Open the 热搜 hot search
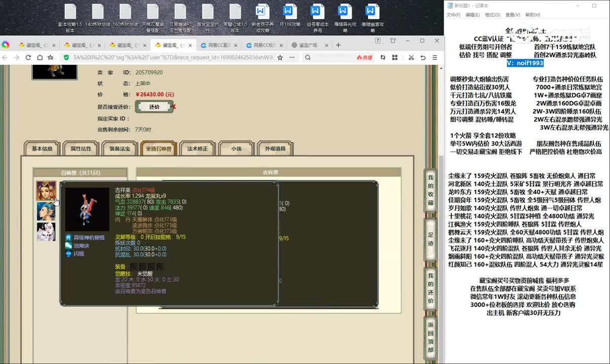Viewport: 610px width, 364px height. pyautogui.click(x=364, y=58)
